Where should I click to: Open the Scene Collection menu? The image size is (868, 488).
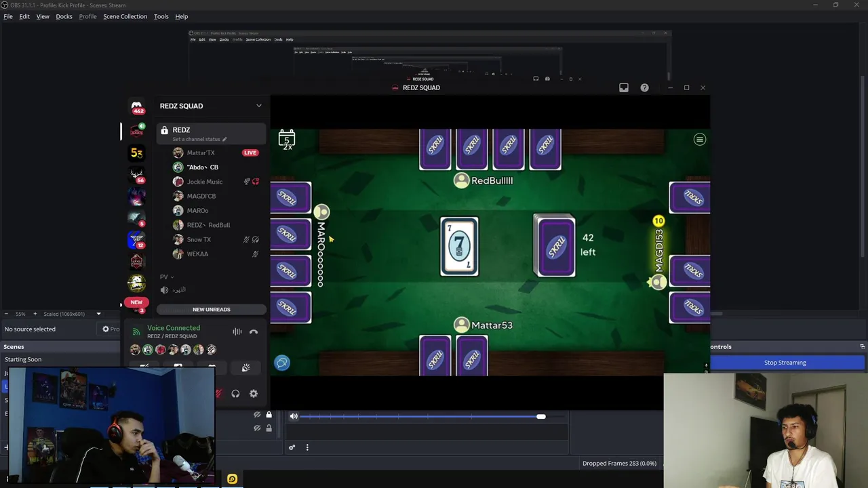125,16
